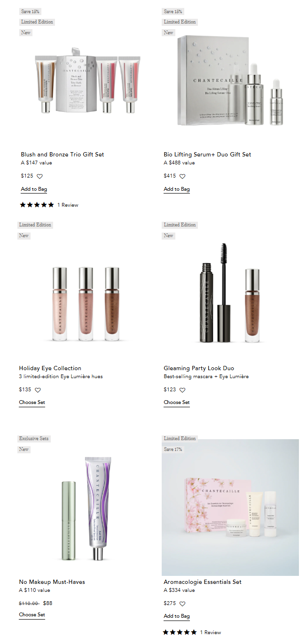The height and width of the screenshot is (644, 306).
Task: Favorite the Blush and Bronze Trio heart icon
Action: [x=39, y=176]
